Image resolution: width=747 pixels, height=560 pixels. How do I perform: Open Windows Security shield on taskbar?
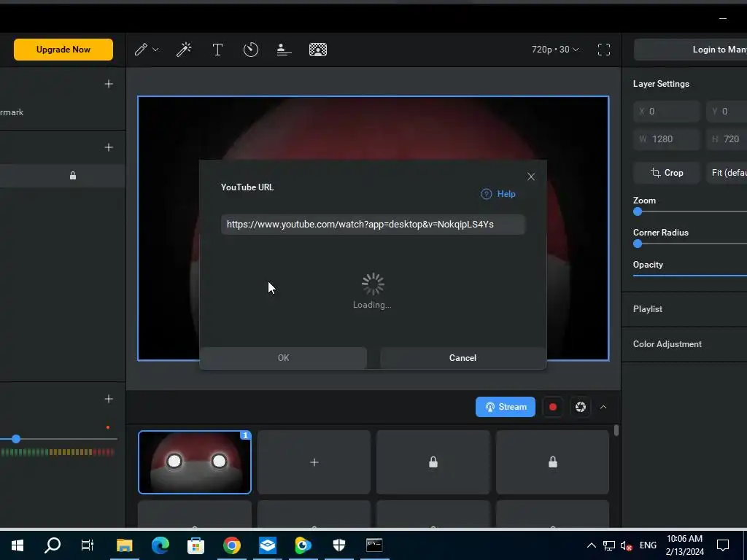[338, 545]
